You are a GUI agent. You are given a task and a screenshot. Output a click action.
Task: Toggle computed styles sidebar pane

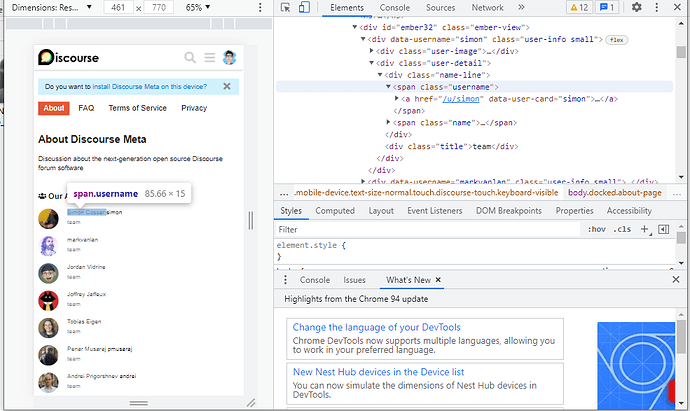[x=663, y=229]
